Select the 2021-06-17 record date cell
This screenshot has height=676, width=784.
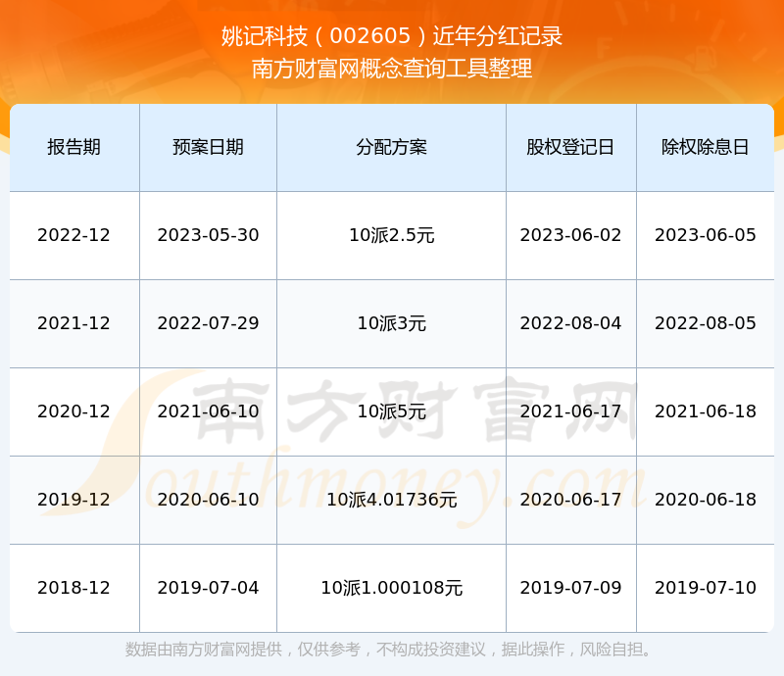[571, 411]
